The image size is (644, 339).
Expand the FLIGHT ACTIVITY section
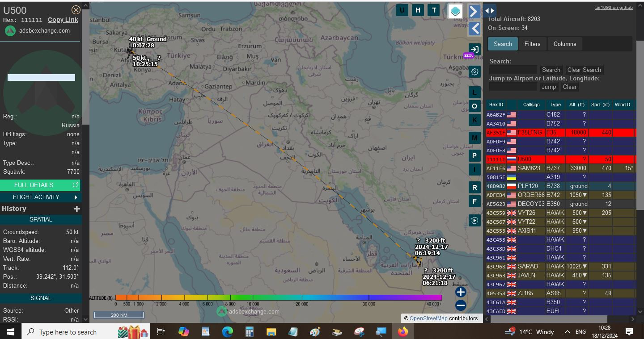pyautogui.click(x=41, y=197)
